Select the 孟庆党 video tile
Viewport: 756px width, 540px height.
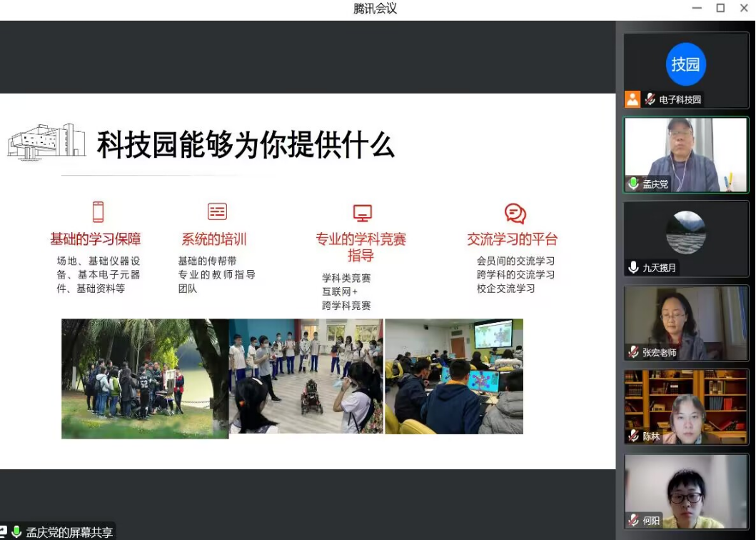point(685,154)
